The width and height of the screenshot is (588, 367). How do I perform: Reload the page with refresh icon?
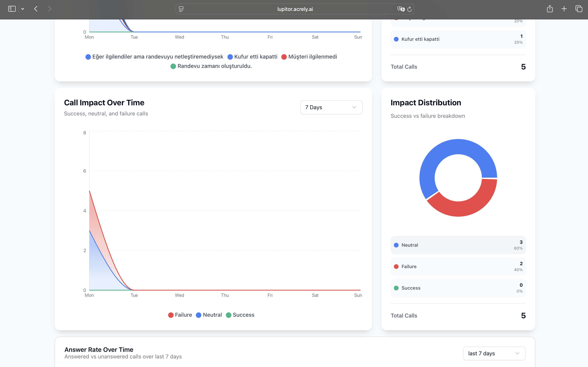(x=409, y=9)
